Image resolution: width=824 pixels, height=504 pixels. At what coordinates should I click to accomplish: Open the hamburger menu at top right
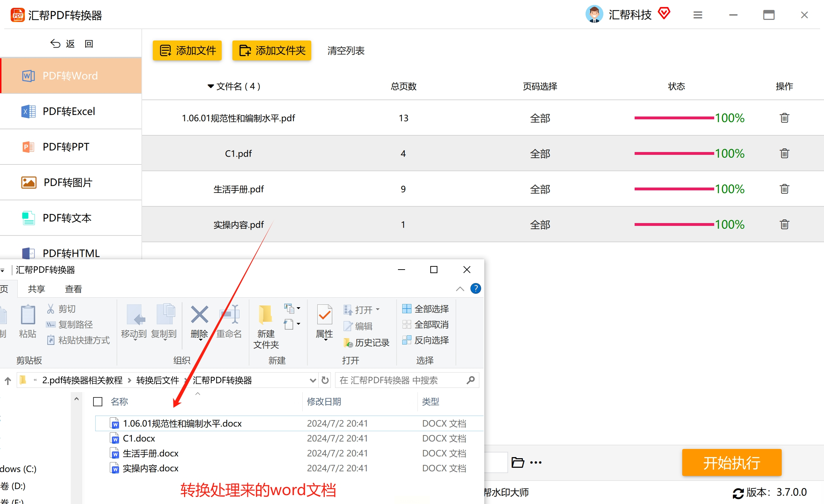click(698, 15)
